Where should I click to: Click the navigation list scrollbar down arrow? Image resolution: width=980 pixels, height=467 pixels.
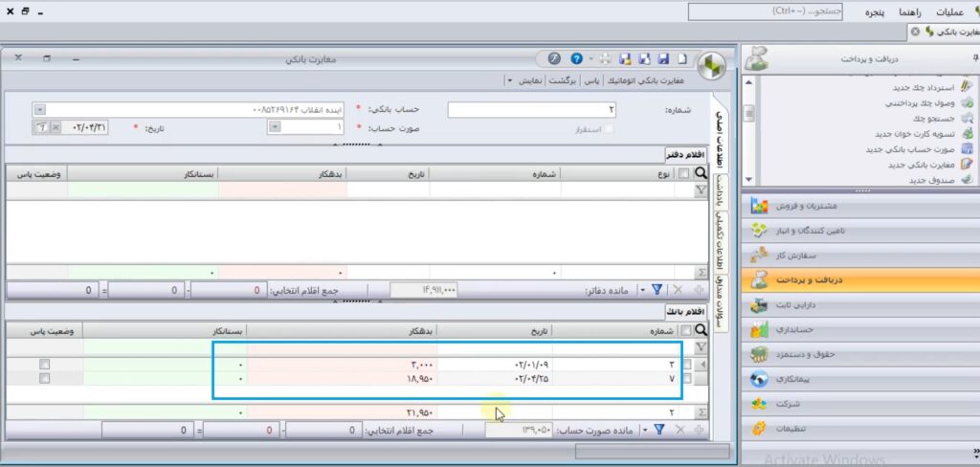[x=748, y=181]
